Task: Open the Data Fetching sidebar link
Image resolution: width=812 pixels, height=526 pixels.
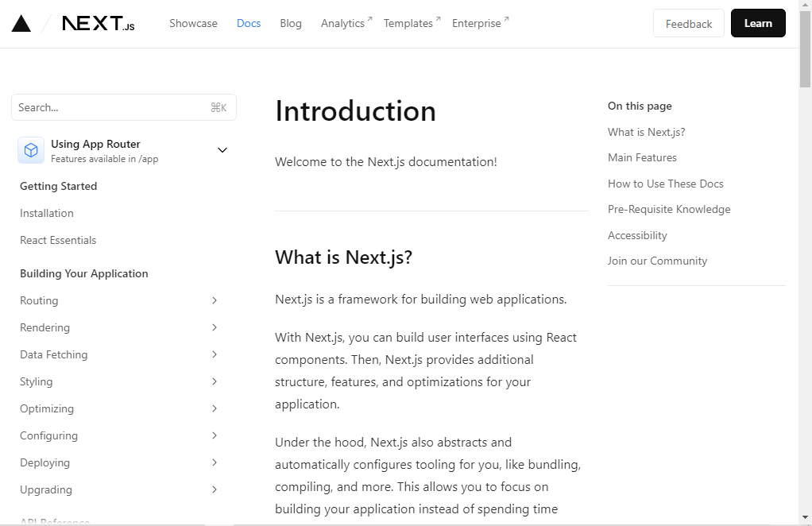Action: tap(54, 354)
